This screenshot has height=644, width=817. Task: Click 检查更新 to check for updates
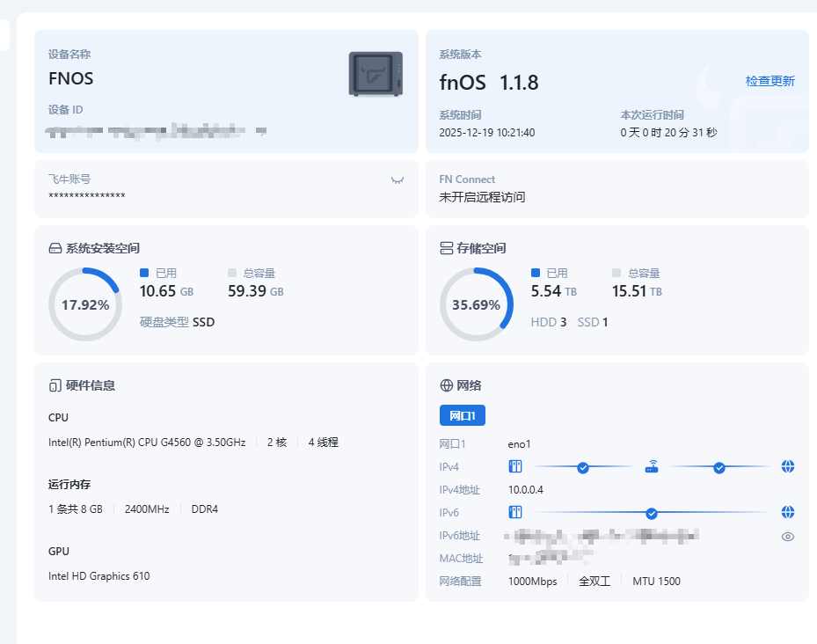tap(770, 81)
